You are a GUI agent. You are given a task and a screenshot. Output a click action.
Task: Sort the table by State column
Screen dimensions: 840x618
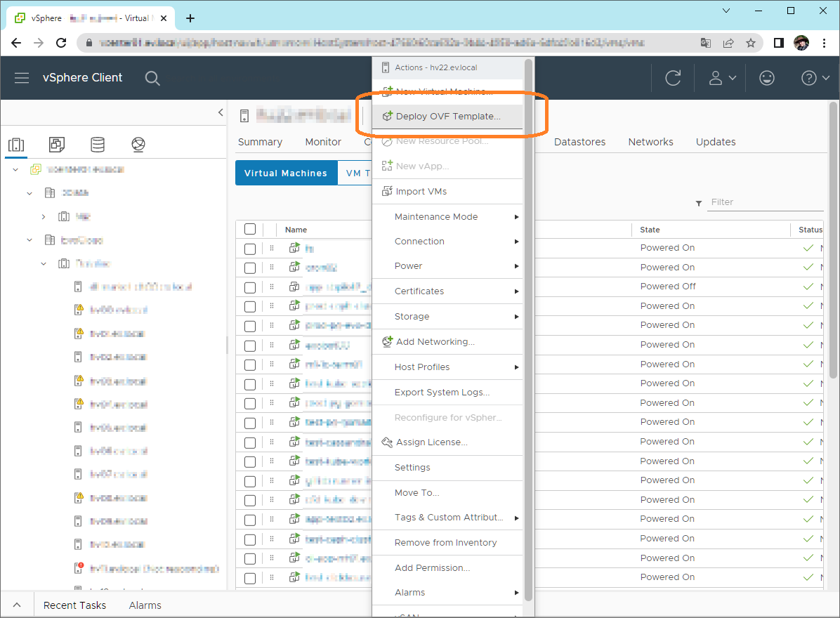649,230
